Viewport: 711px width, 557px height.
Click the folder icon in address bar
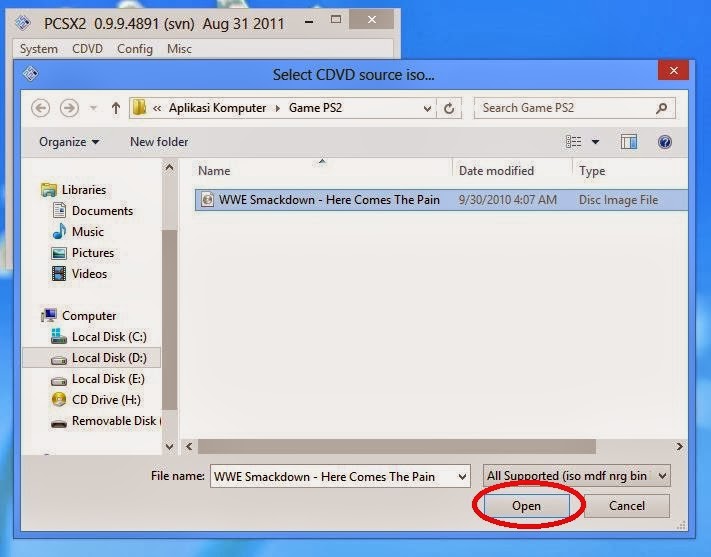click(x=140, y=107)
